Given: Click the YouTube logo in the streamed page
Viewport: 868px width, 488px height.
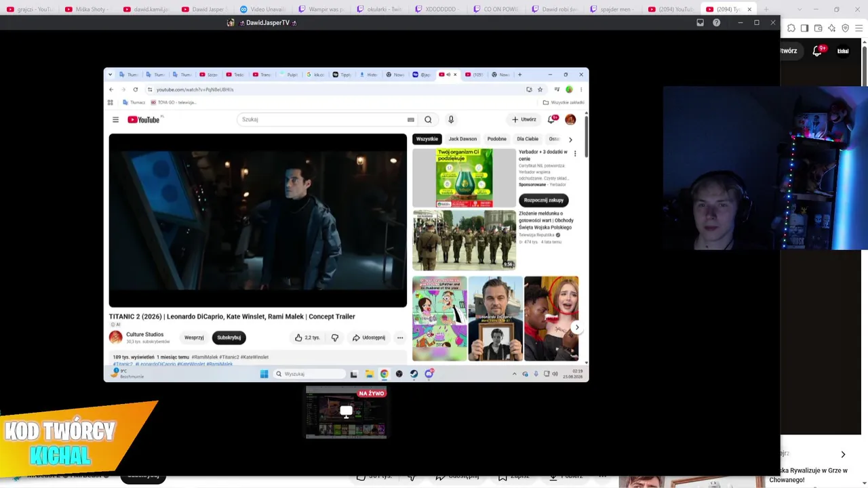Looking at the screenshot, I should pyautogui.click(x=143, y=120).
